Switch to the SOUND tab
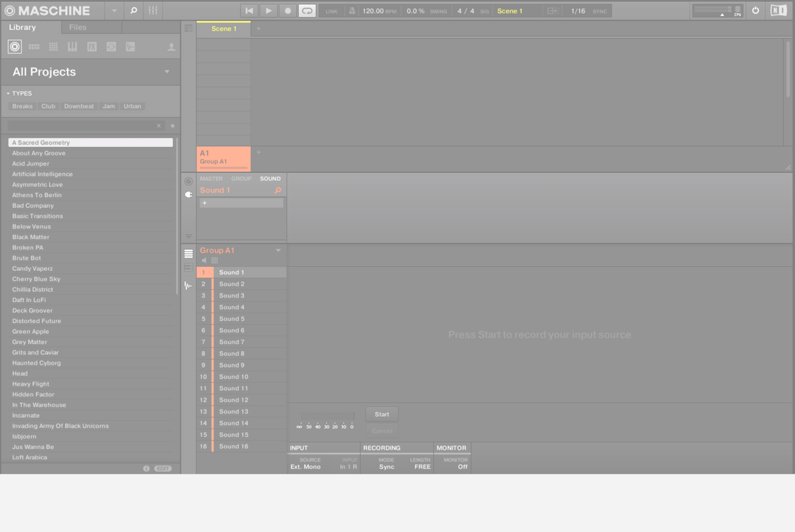795x532 pixels. tap(270, 179)
